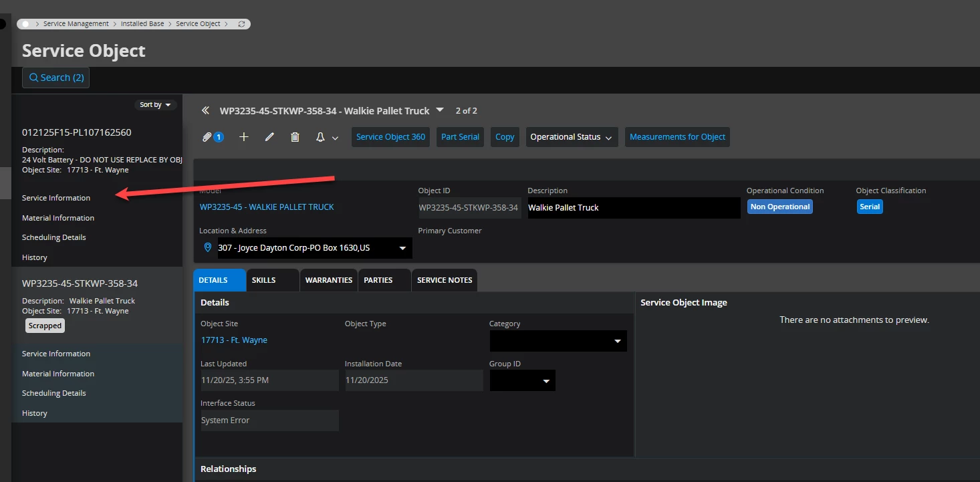Open the Sort by dropdown
The height and width of the screenshot is (482, 980).
pyautogui.click(x=155, y=105)
